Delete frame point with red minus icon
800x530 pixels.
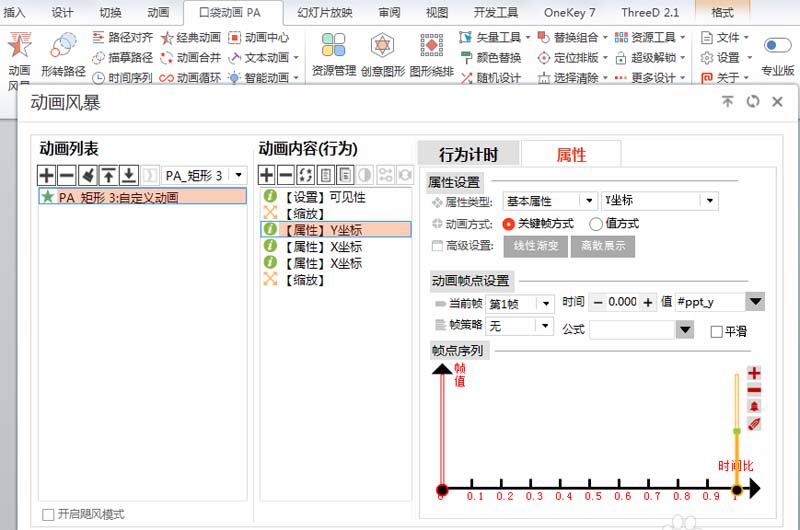(754, 390)
